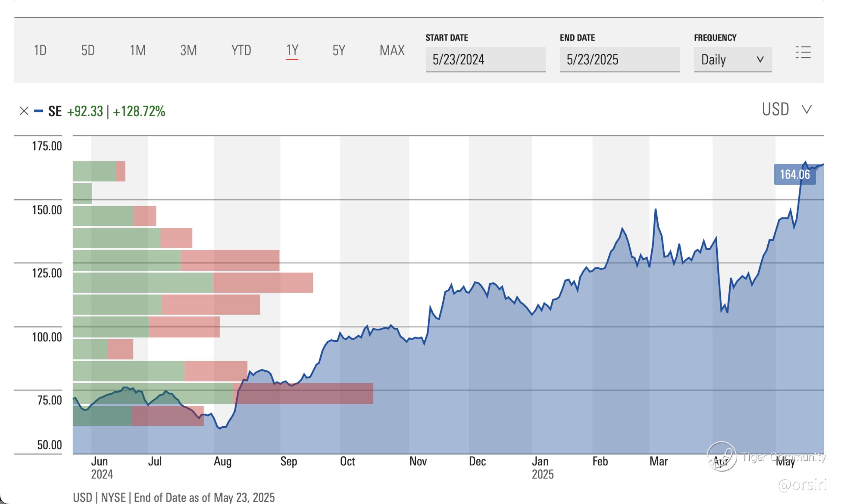Switch to the 3M range

(x=188, y=51)
